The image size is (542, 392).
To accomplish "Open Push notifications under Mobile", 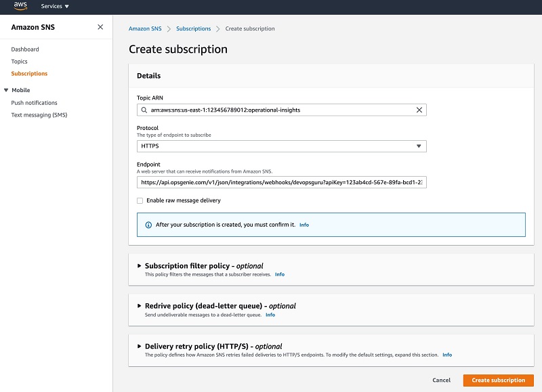I will coord(34,103).
